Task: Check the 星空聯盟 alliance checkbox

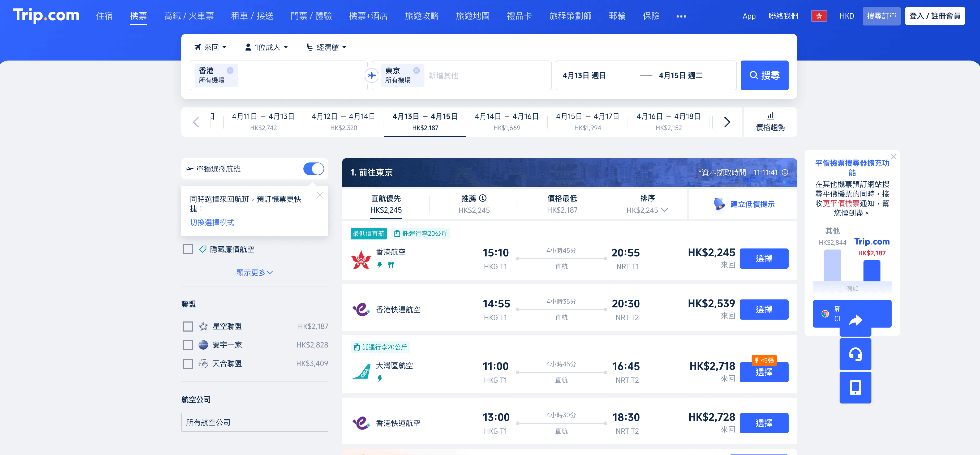Action: coord(188,327)
